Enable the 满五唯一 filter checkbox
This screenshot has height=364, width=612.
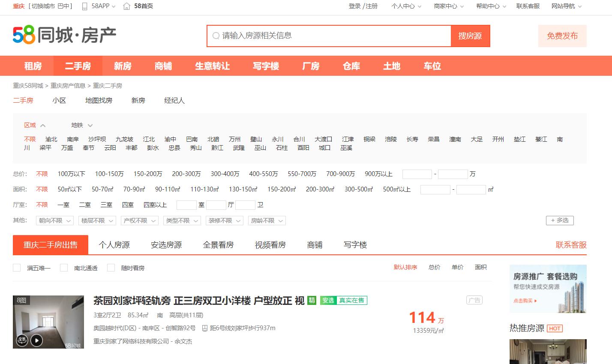[17, 267]
